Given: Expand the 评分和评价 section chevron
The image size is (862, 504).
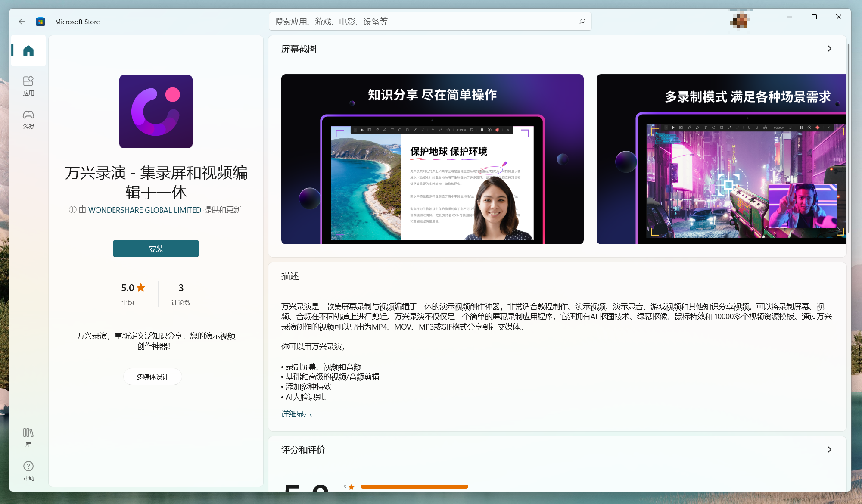Looking at the screenshot, I should coord(829,449).
